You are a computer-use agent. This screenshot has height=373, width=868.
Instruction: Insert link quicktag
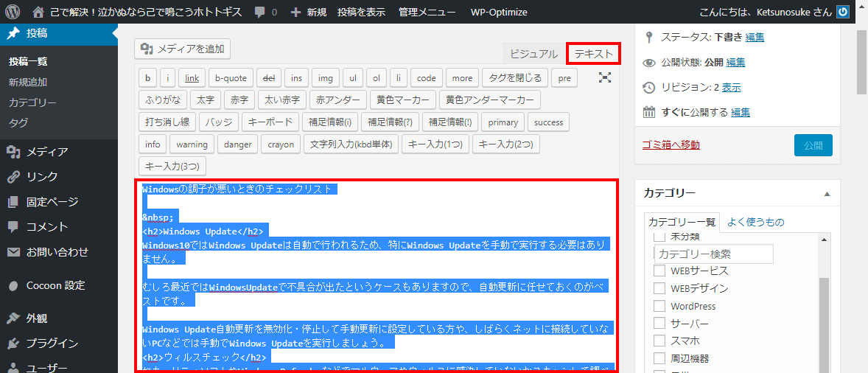click(x=192, y=78)
